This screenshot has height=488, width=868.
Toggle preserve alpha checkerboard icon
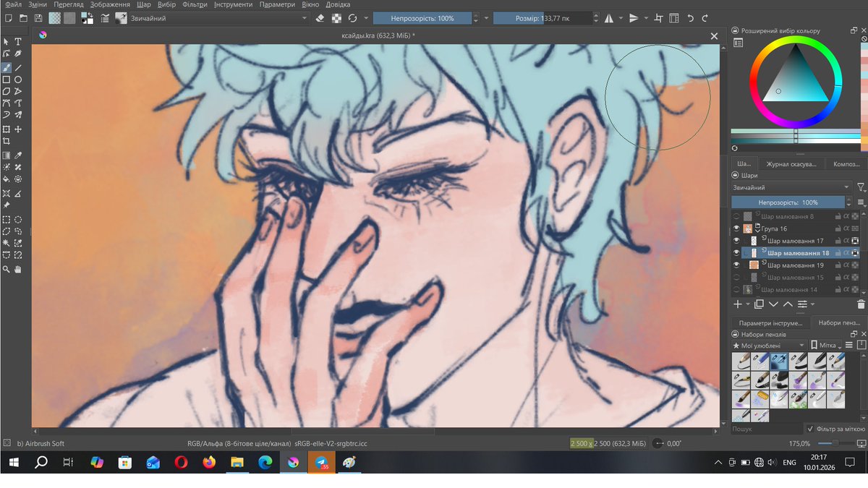[x=338, y=18]
